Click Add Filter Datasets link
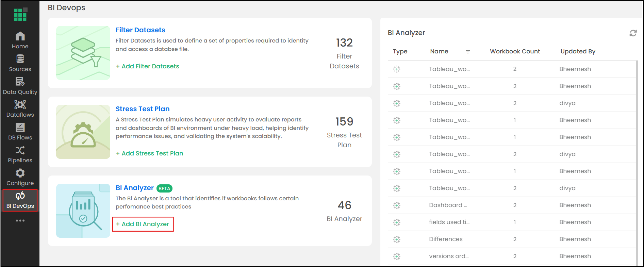This screenshot has width=644, height=267. (147, 66)
